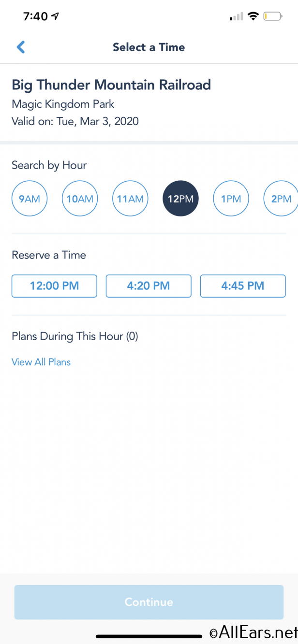Viewport: 298px width, 644px height.
Task: Select the 9AM hour circle
Action: (x=30, y=199)
